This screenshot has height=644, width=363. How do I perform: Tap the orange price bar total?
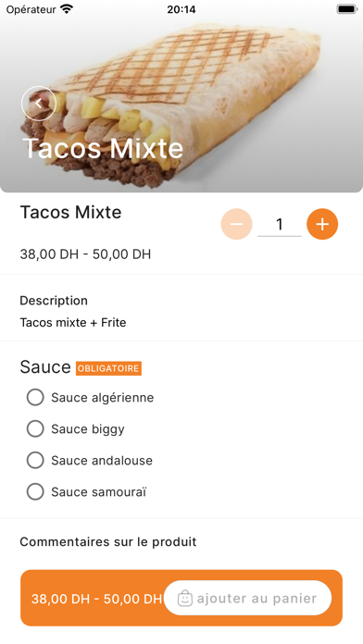(x=96, y=599)
